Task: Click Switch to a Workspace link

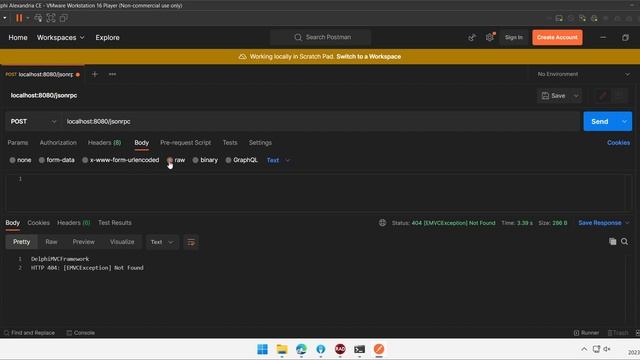Action: pos(369,57)
